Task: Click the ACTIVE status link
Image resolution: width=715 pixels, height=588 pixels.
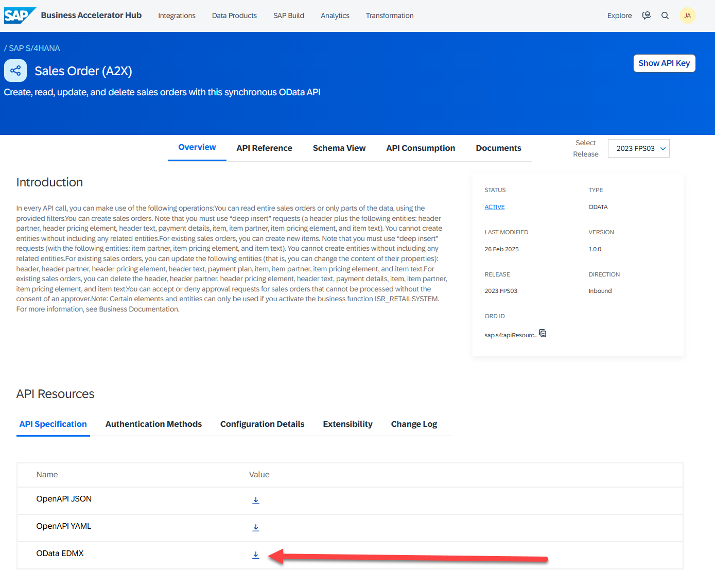Action: click(494, 207)
